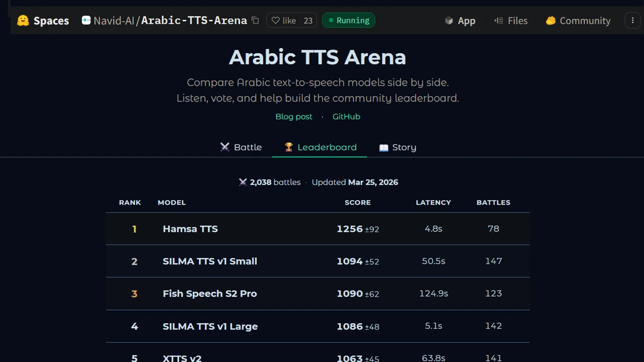Viewport: 644px width, 362px height.
Task: Open the Files list icon
Action: pyautogui.click(x=498, y=21)
